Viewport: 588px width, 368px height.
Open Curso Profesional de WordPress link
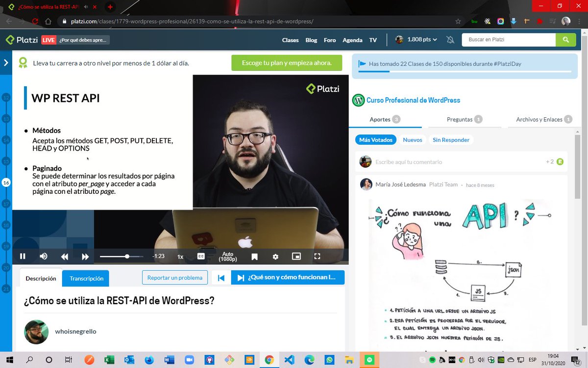[x=413, y=100]
